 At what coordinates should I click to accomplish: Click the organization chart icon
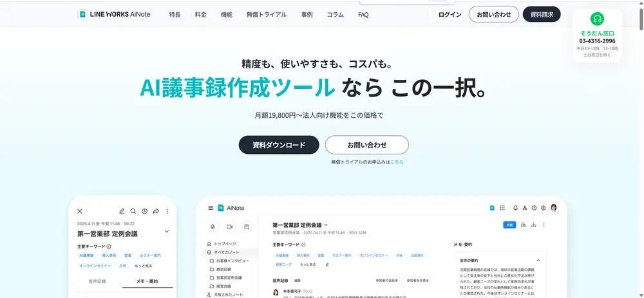[525, 208]
